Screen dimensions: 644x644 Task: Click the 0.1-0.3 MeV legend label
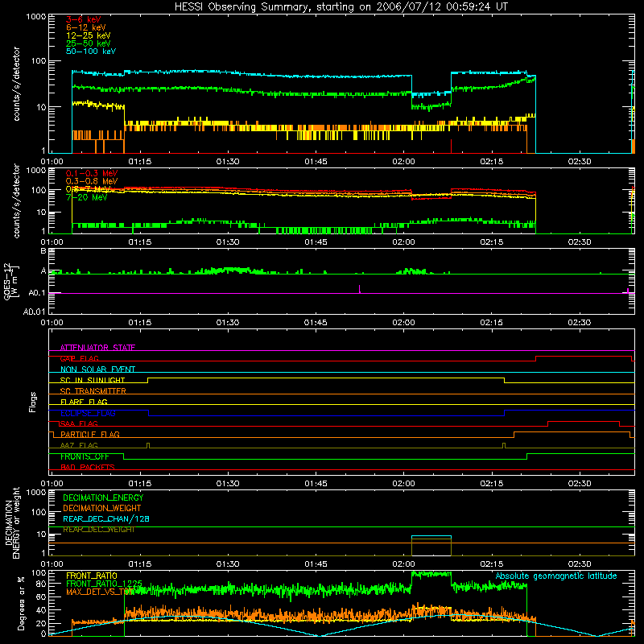(x=92, y=173)
